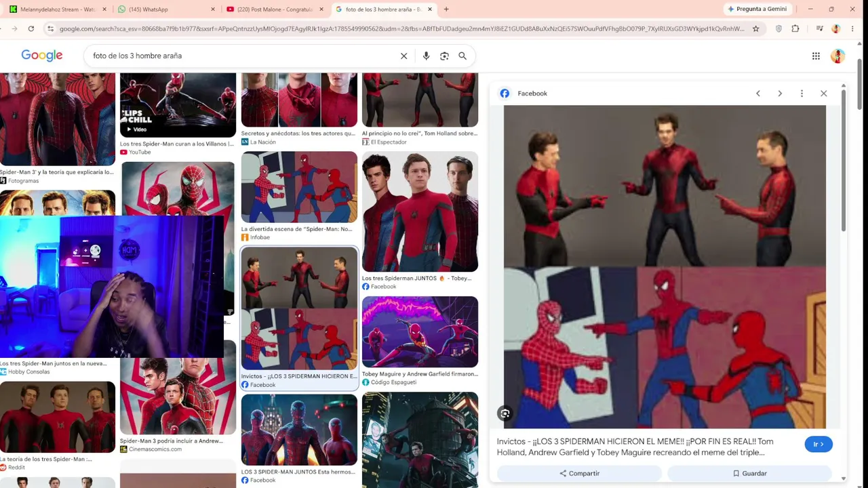The width and height of the screenshot is (868, 488).
Task: Show previous image in the preview panel
Action: click(758, 94)
